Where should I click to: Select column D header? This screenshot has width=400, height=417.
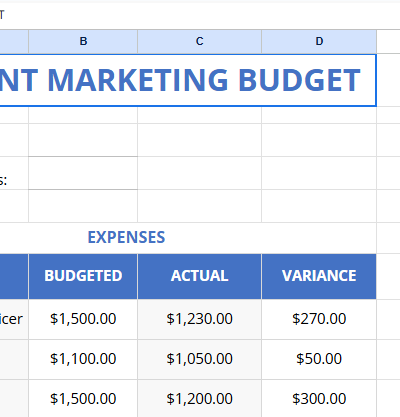coord(319,41)
